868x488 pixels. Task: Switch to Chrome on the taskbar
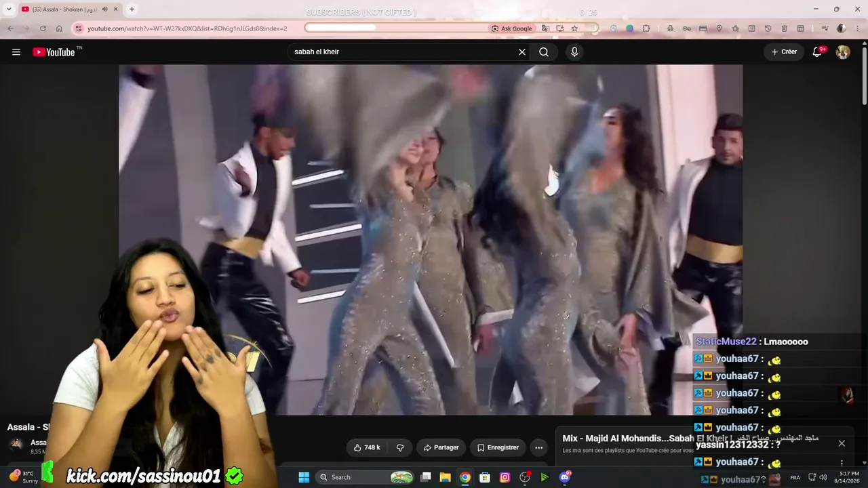[x=465, y=477]
